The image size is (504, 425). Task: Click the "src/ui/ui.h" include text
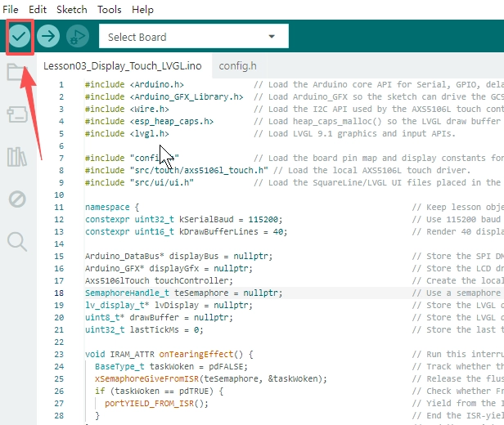pyautogui.click(x=162, y=182)
